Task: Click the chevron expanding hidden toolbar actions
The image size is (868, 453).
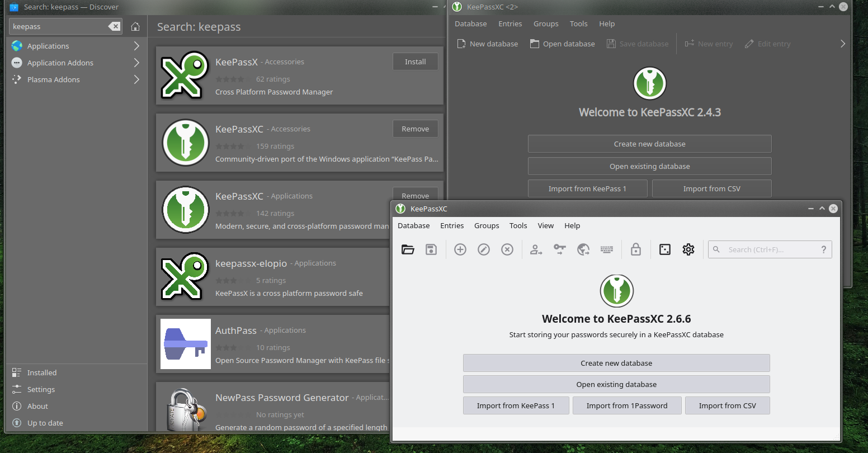Action: click(x=843, y=44)
